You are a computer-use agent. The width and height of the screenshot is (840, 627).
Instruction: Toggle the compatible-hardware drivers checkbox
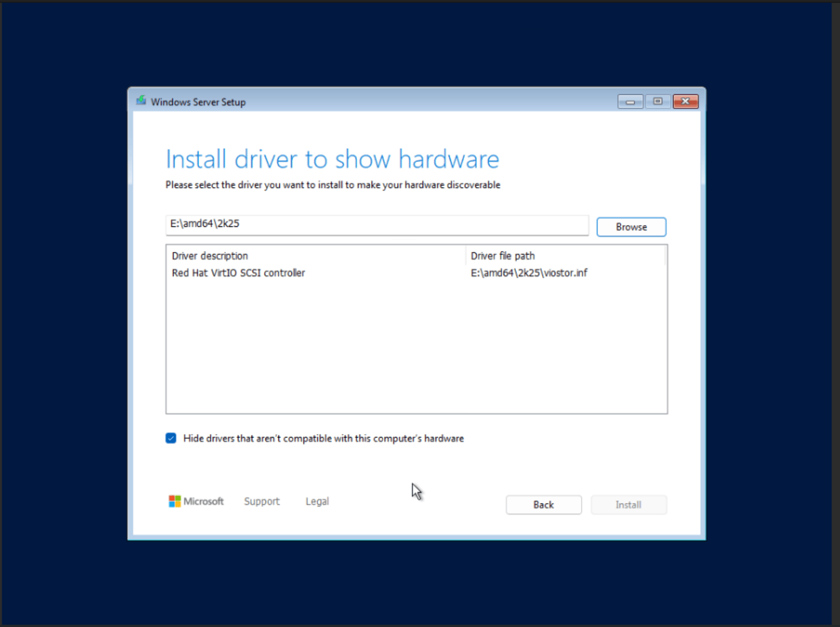[x=170, y=438]
